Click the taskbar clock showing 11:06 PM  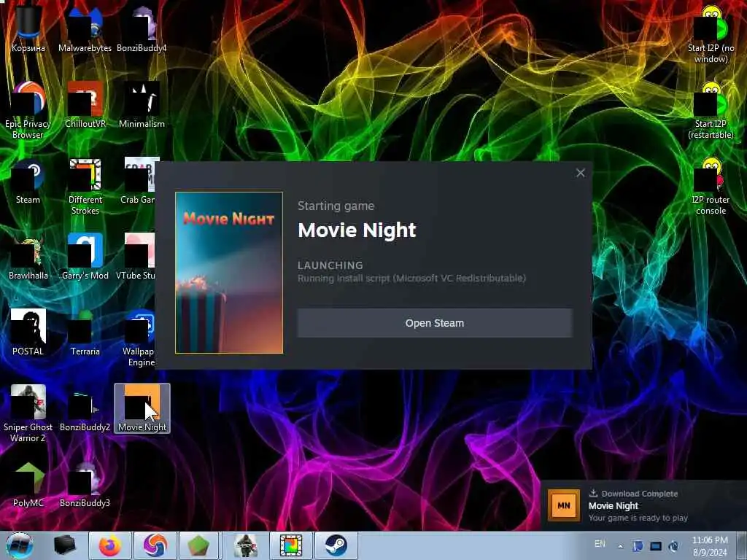click(710, 545)
